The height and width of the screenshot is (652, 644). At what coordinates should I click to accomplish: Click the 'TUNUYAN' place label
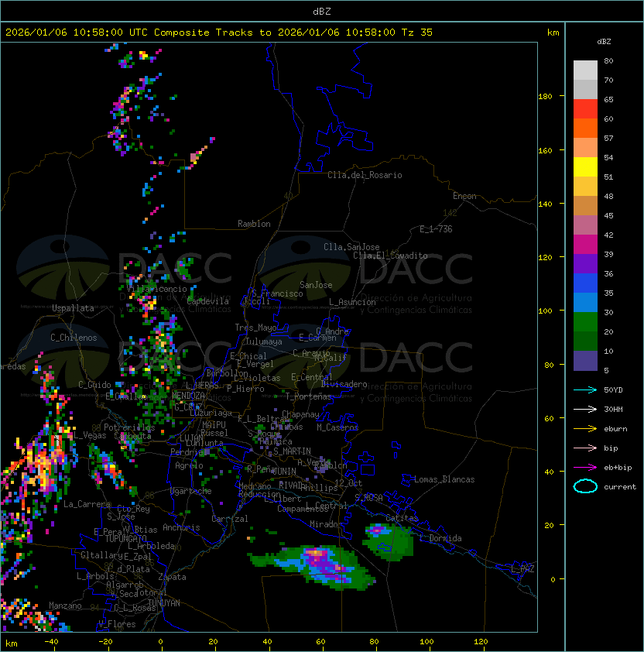(164, 603)
